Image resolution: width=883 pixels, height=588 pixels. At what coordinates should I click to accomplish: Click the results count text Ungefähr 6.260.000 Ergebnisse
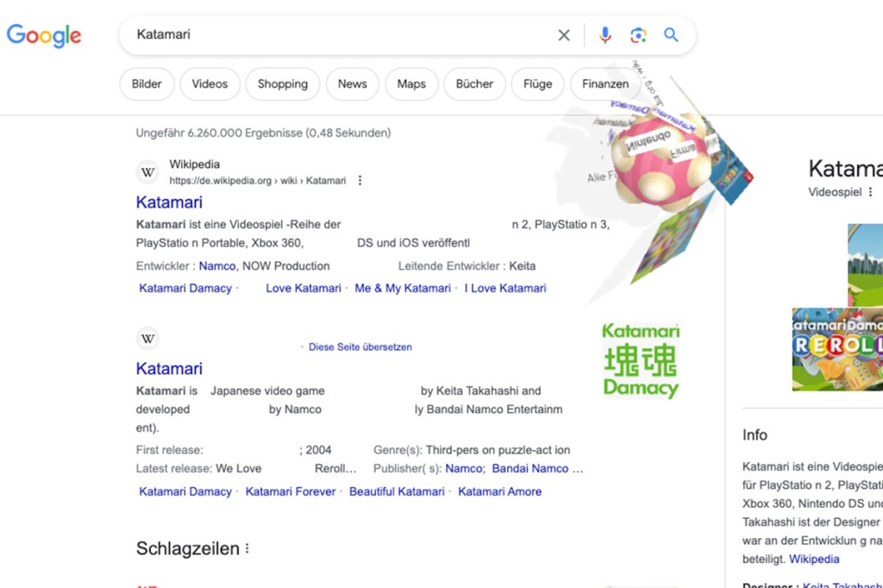click(x=263, y=133)
